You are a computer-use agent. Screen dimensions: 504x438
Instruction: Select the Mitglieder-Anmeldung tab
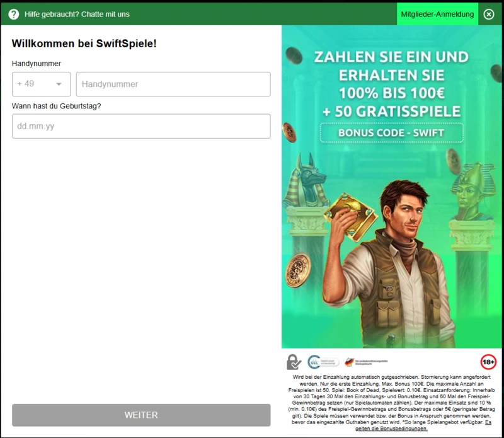tap(437, 13)
